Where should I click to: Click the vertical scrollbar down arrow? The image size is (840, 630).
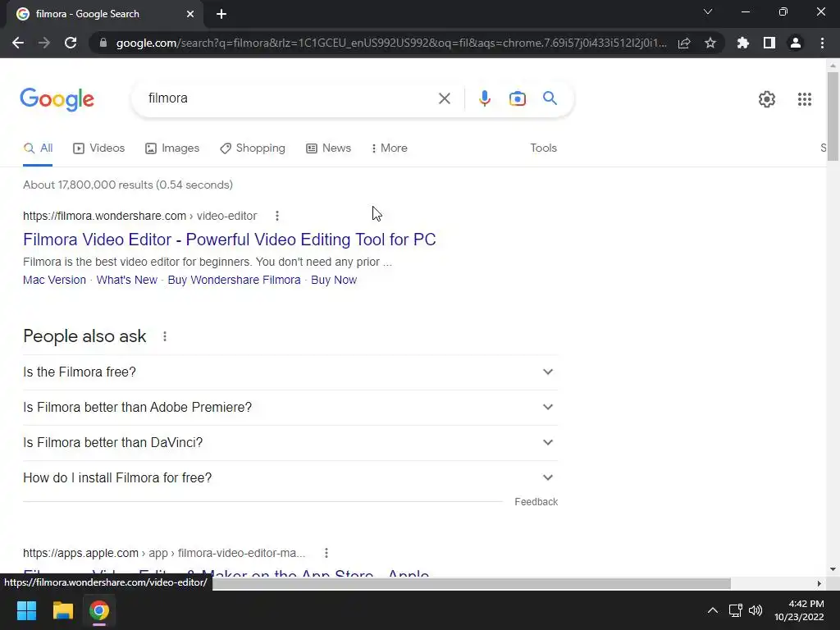pyautogui.click(x=833, y=569)
